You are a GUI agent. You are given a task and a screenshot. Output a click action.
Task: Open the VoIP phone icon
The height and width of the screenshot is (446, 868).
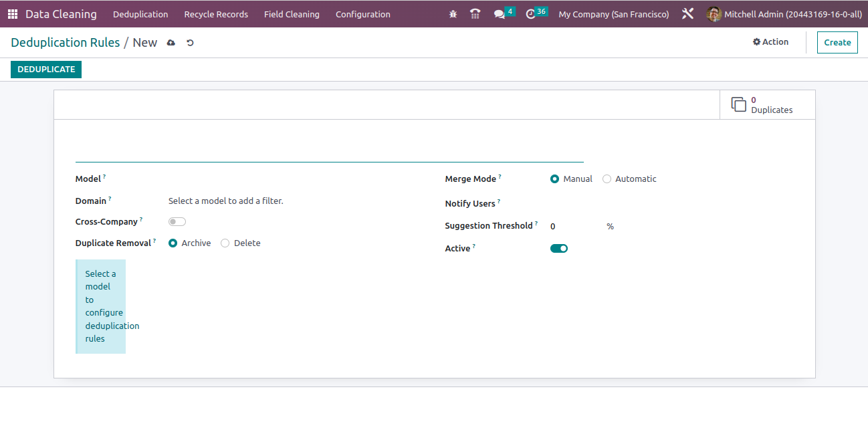tap(475, 14)
